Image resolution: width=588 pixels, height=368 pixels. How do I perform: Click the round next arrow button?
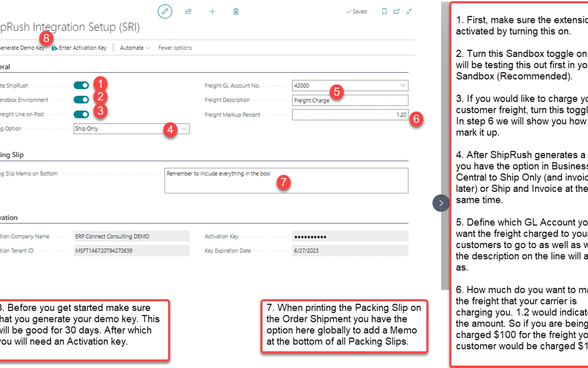tap(441, 203)
